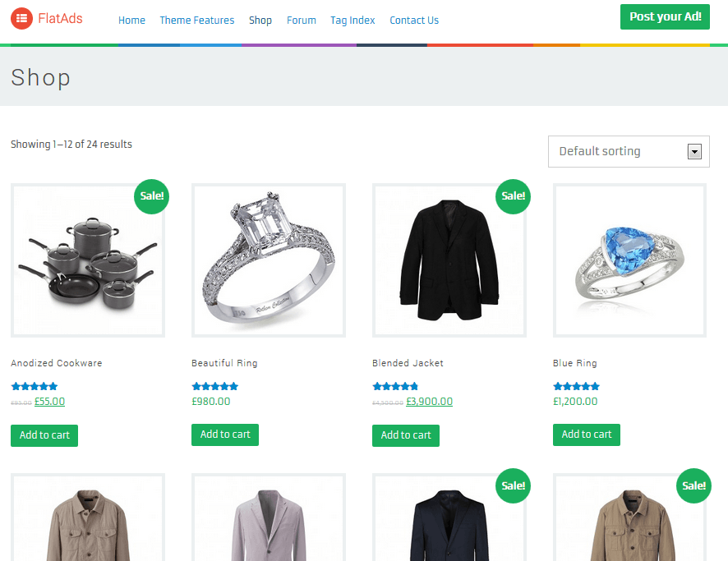This screenshot has height=561, width=728.
Task: Click the star rating under Blue Ring
Action: pos(576,386)
